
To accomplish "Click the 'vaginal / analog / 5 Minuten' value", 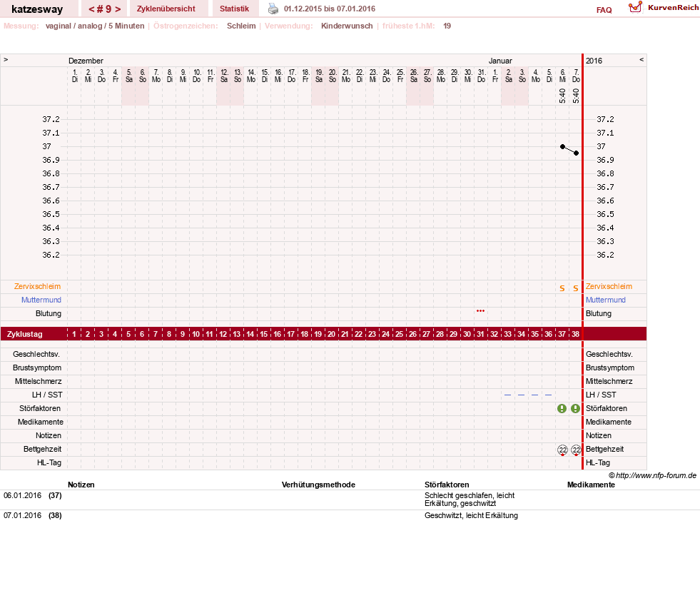I will (95, 26).
